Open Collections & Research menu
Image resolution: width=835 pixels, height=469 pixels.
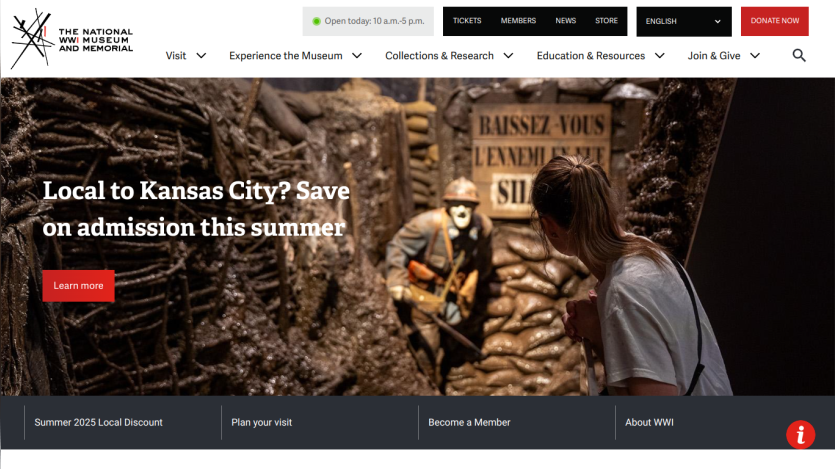pos(439,55)
